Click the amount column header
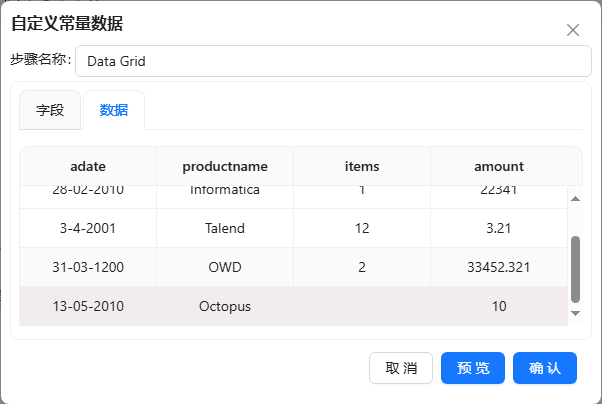 (499, 166)
